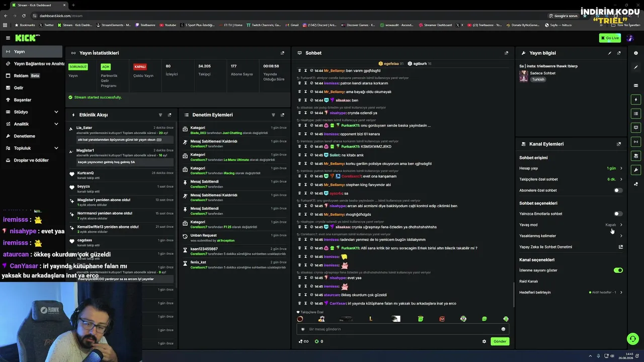Click the green support headset icon
The width and height of the screenshot is (644, 362).
(x=632, y=339)
